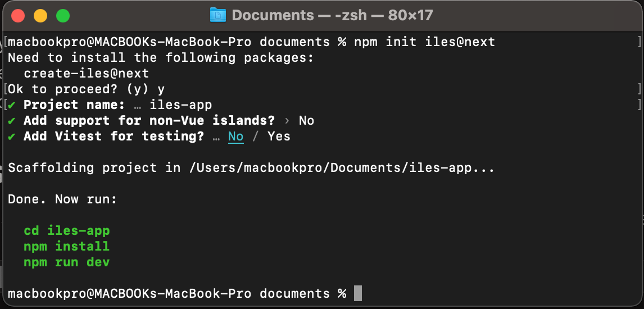Click the 'npm init iles@next' command on first line
The width and height of the screenshot is (644, 309).
pyautogui.click(x=425, y=42)
